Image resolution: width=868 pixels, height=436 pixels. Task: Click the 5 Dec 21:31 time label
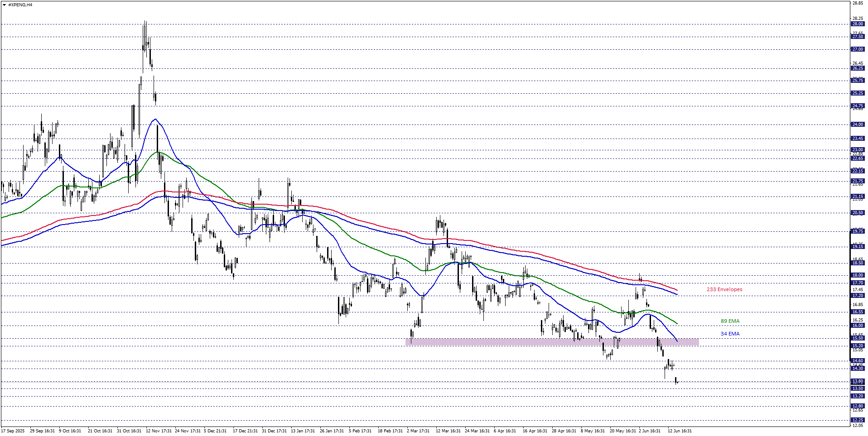(x=215, y=431)
